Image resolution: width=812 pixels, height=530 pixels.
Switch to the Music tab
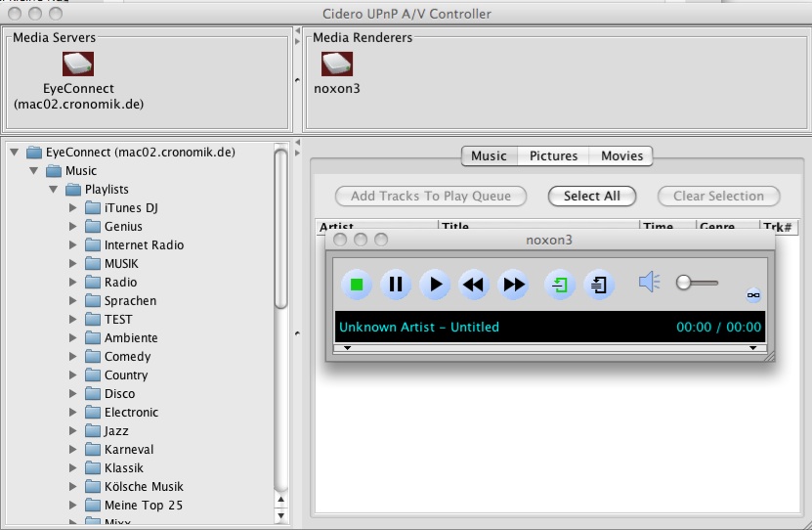489,155
